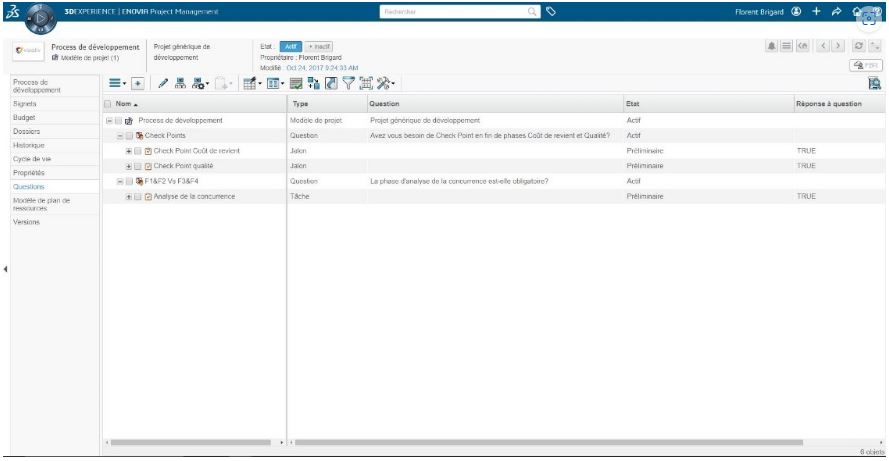The width and height of the screenshot is (889, 461).
Task: Open the columns view dropdown
Action: (x=276, y=83)
